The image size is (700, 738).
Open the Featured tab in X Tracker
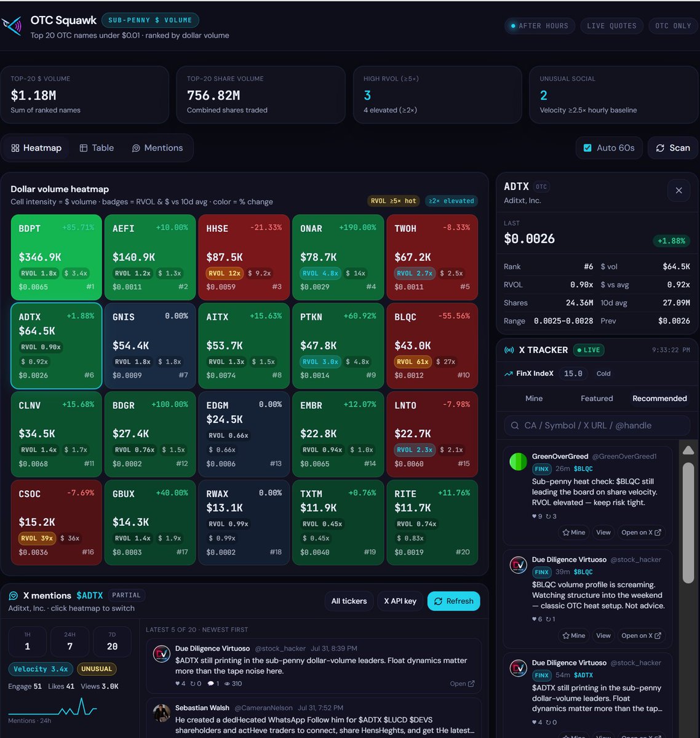[597, 399]
